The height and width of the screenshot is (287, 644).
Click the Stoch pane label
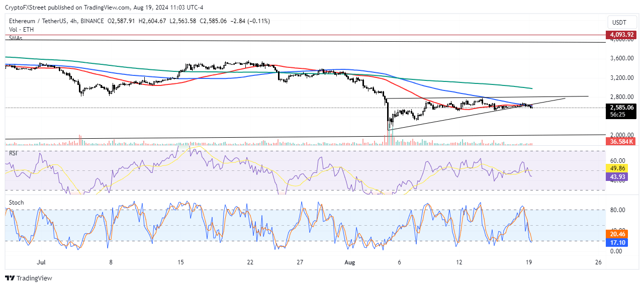click(x=16, y=203)
